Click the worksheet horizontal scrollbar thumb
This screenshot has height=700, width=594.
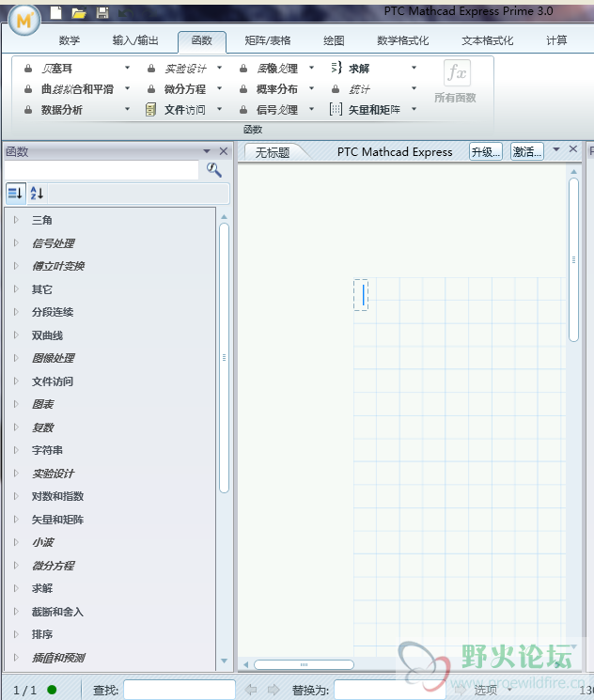[x=304, y=664]
